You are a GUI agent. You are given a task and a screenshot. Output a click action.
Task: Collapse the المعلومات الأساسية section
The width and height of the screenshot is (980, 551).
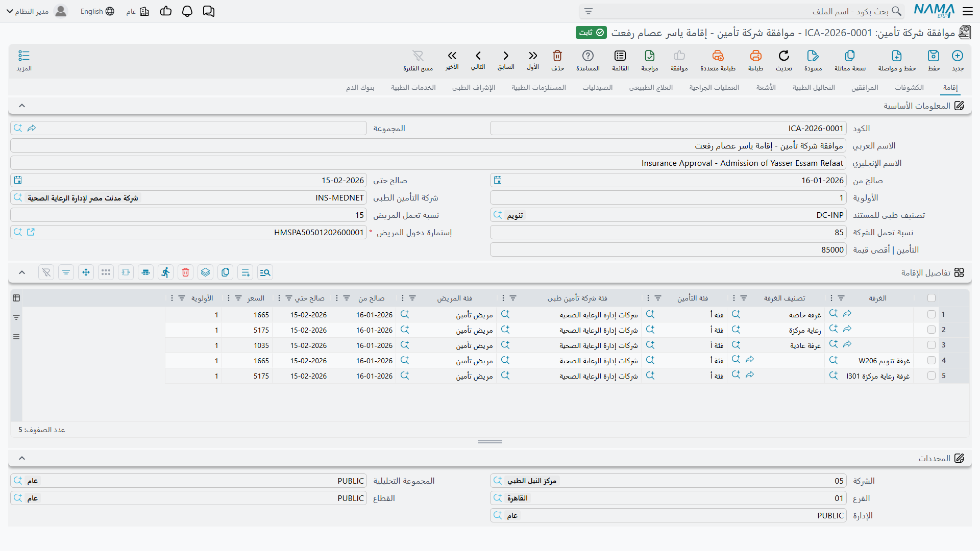22,106
